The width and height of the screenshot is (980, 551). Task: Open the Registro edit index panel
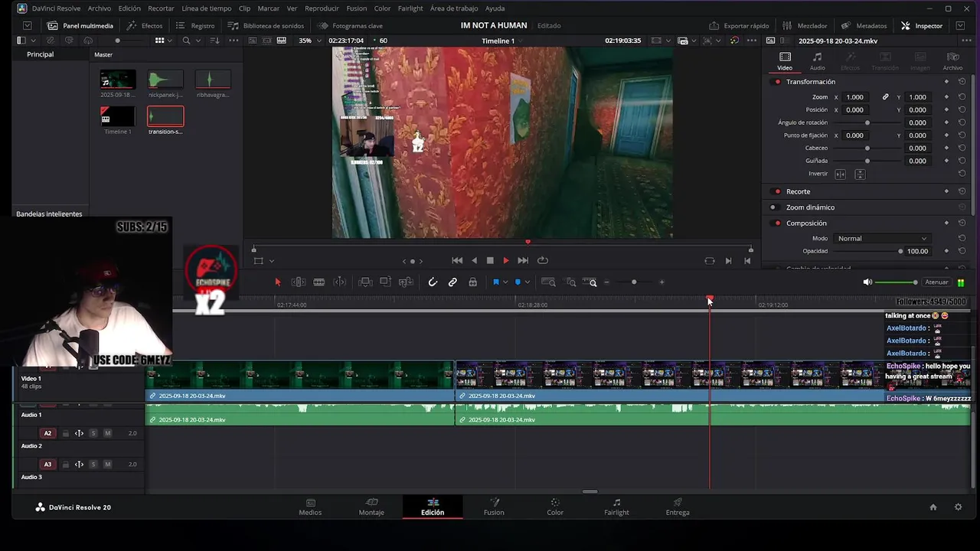point(195,25)
